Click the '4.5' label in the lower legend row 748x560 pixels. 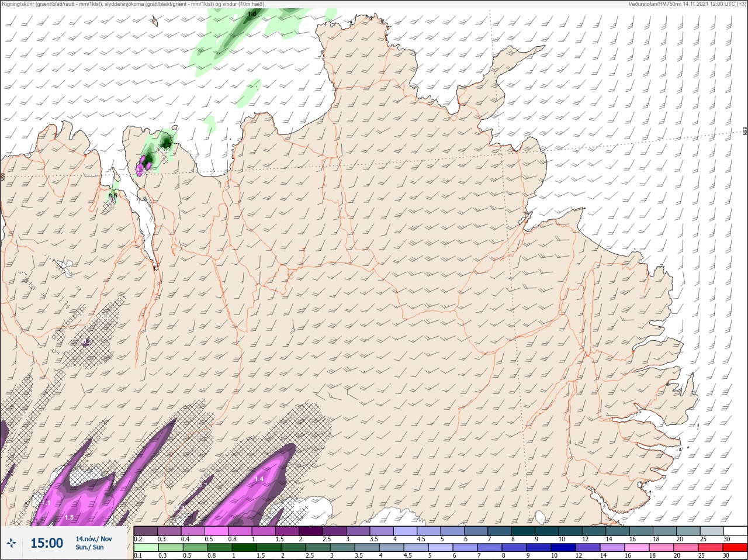[407, 556]
